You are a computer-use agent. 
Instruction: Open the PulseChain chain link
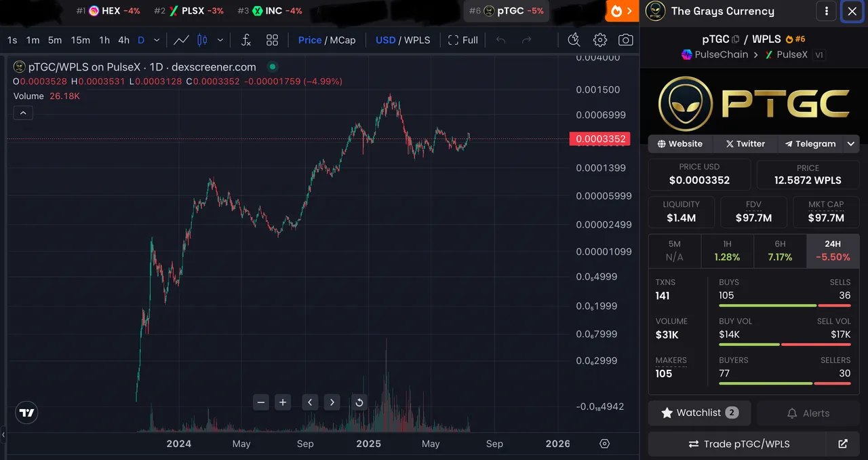pos(715,54)
